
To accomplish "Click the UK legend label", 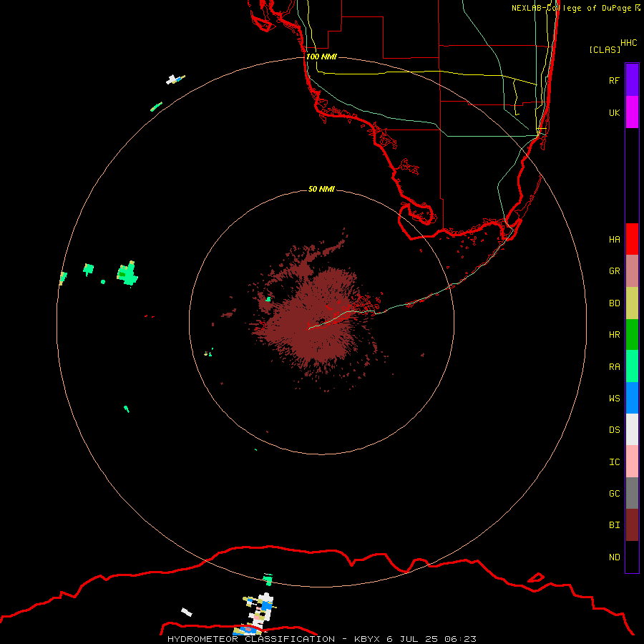I will point(614,112).
